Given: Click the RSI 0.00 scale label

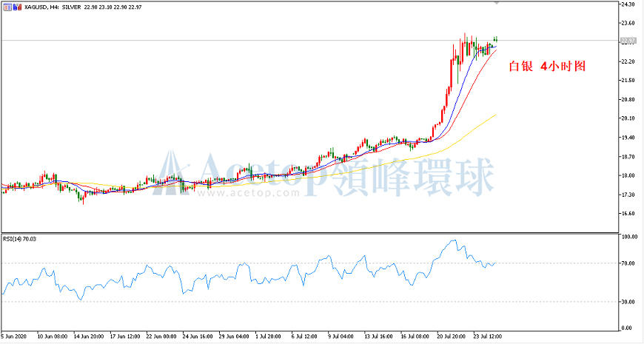Looking at the screenshot, I should [x=628, y=328].
